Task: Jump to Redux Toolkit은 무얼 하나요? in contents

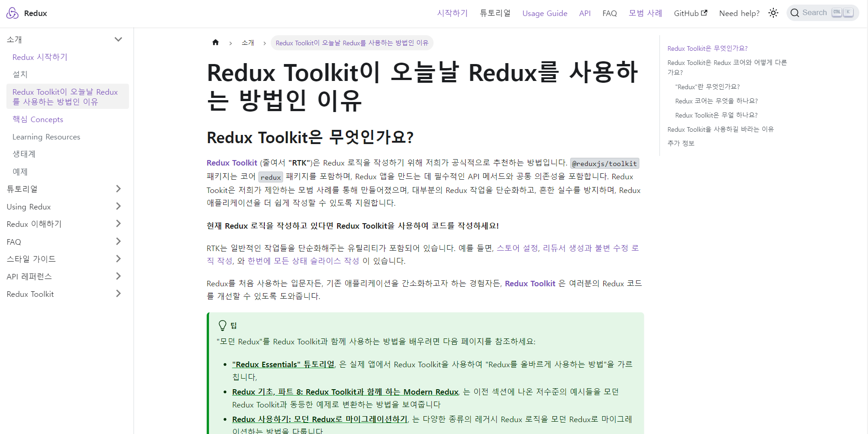Action: (717, 115)
